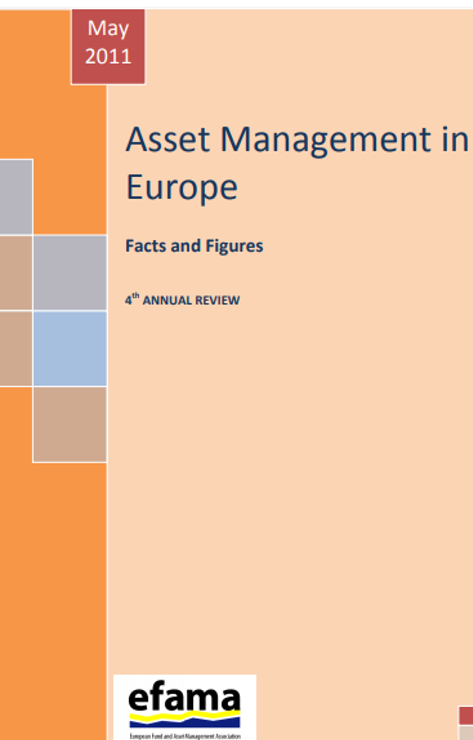Select the "Asset Management in" title line
473x740 pixels.
297,140
